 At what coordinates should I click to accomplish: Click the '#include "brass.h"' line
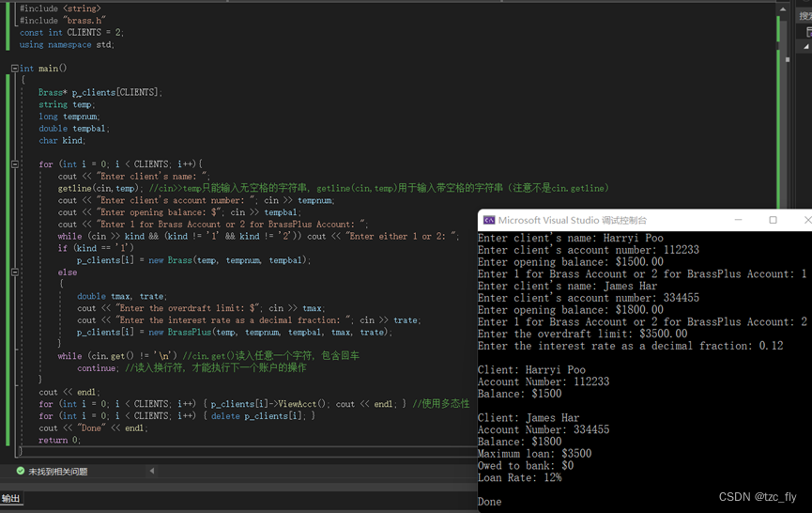(62, 21)
